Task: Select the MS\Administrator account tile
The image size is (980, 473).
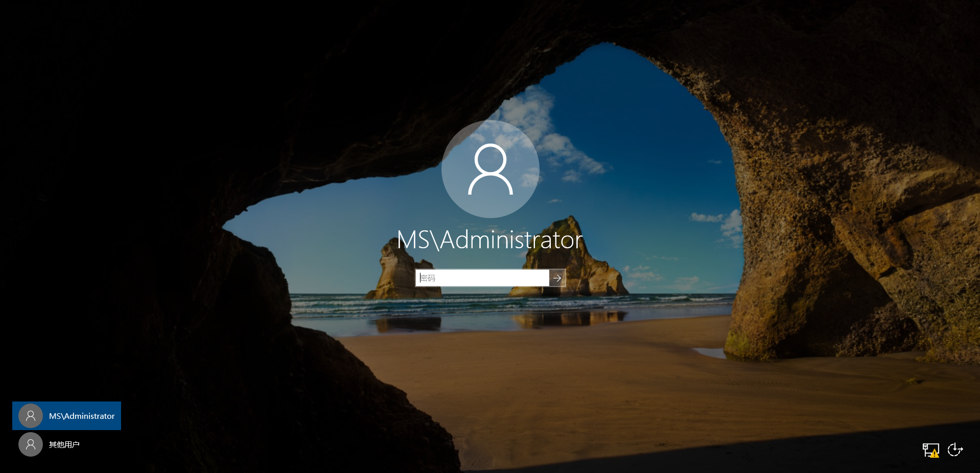Action: click(x=67, y=416)
